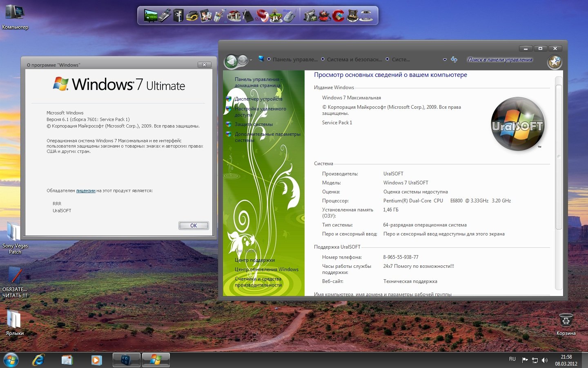Open the Корзина recycle bin icon
Screen dimensions: 588x368
[x=566, y=324]
